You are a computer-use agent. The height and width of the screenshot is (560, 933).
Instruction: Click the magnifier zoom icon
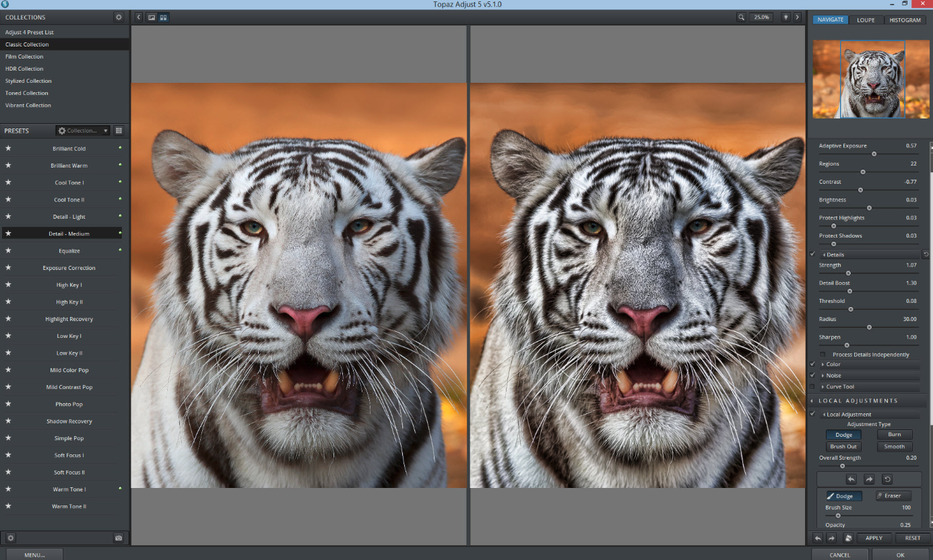point(741,17)
